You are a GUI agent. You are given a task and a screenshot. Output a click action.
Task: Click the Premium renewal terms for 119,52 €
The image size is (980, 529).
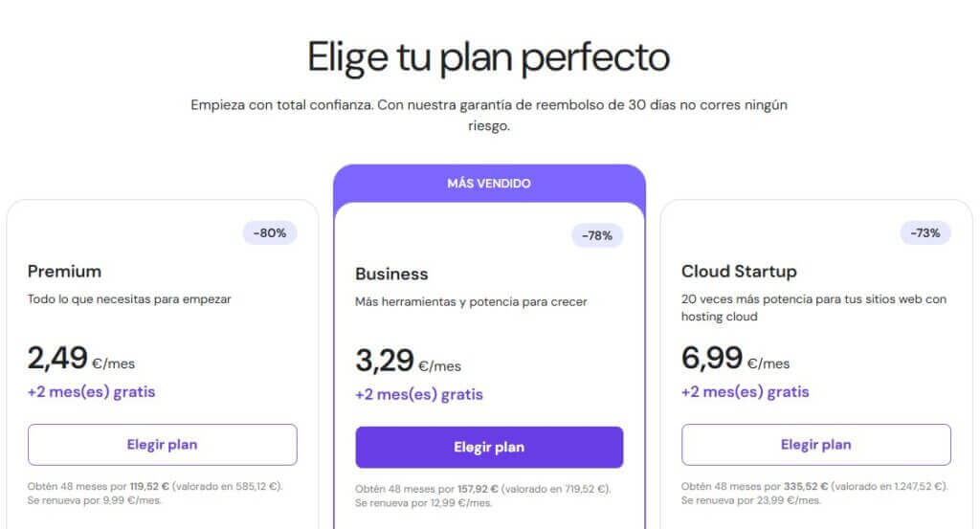click(155, 492)
